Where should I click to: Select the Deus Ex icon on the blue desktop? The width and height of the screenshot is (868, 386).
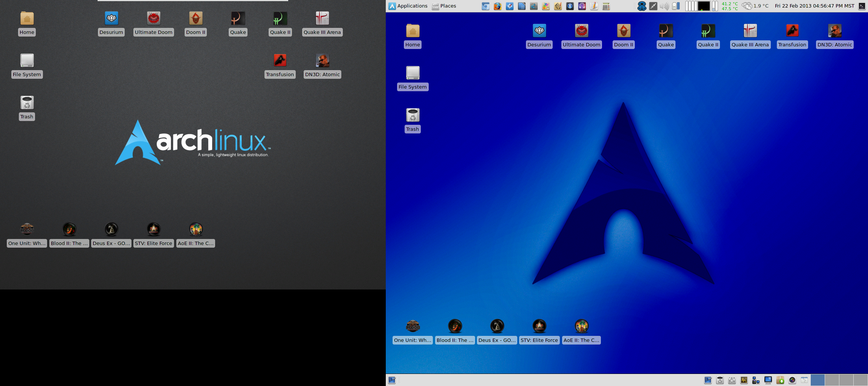pyautogui.click(x=497, y=331)
